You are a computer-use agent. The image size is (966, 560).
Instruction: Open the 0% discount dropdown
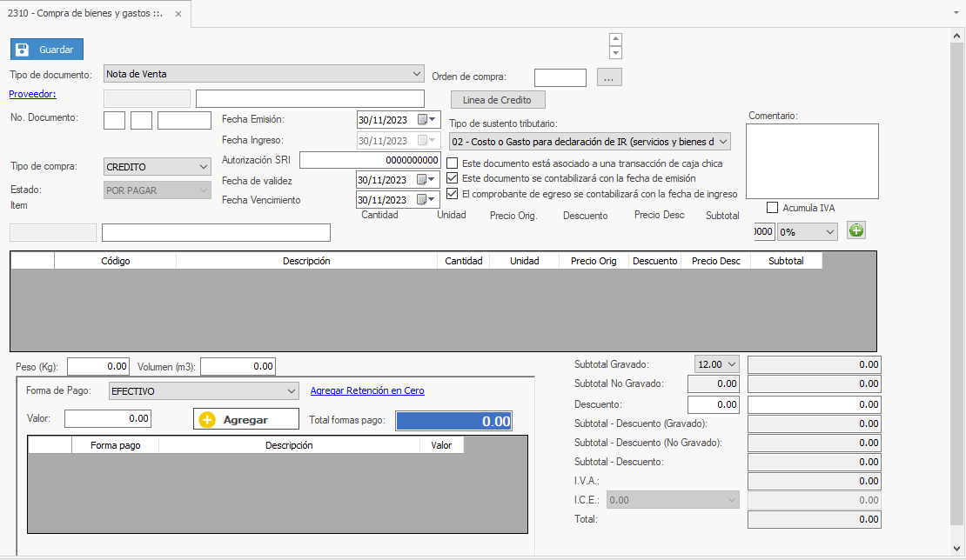coord(807,232)
